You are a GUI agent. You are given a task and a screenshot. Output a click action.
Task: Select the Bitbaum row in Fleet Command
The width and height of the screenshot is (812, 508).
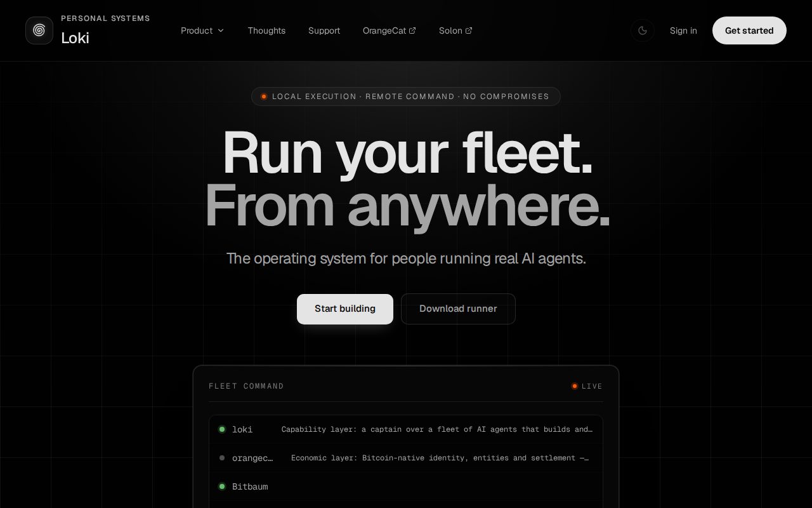[406, 486]
